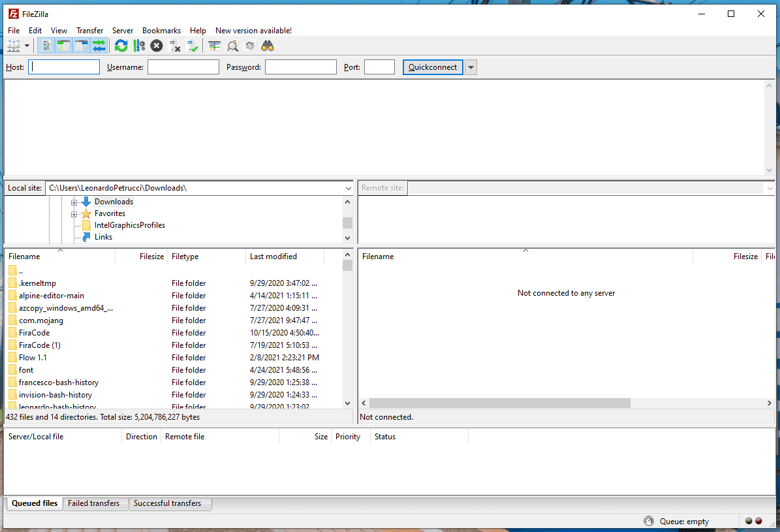Open the Site Manager icon
The width and height of the screenshot is (780, 532).
click(13, 46)
